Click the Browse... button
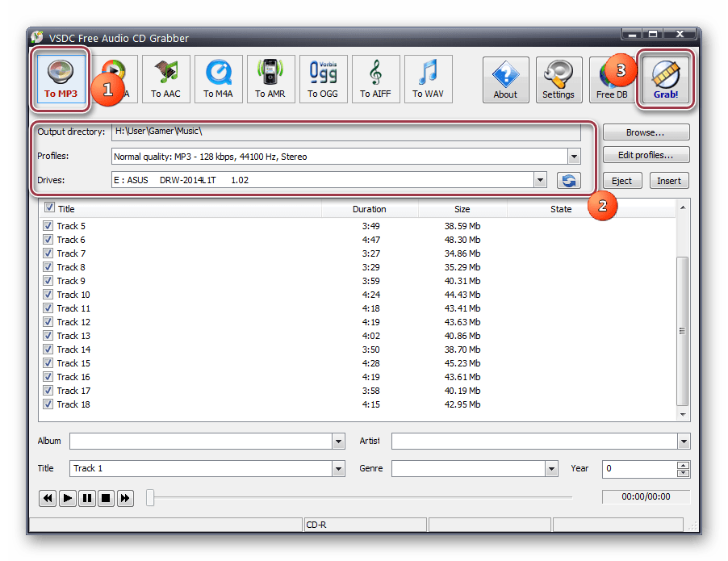728x561 pixels. 645,132
